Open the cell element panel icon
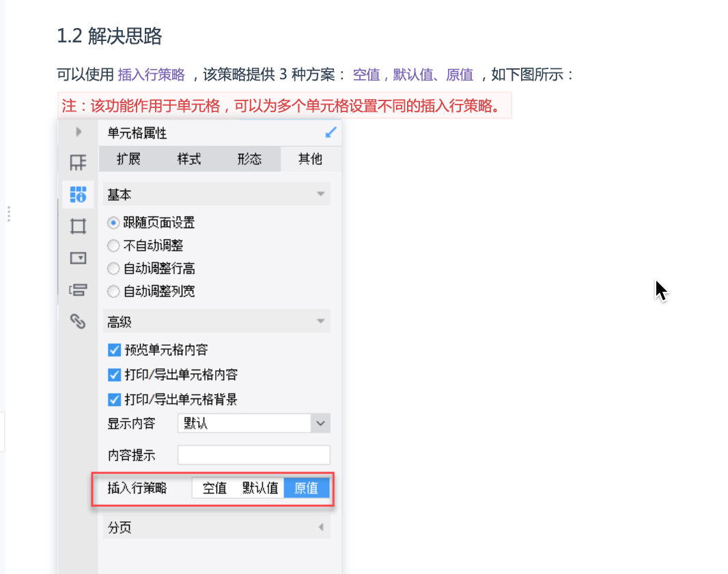Image resolution: width=728 pixels, height=574 pixels. [78, 163]
